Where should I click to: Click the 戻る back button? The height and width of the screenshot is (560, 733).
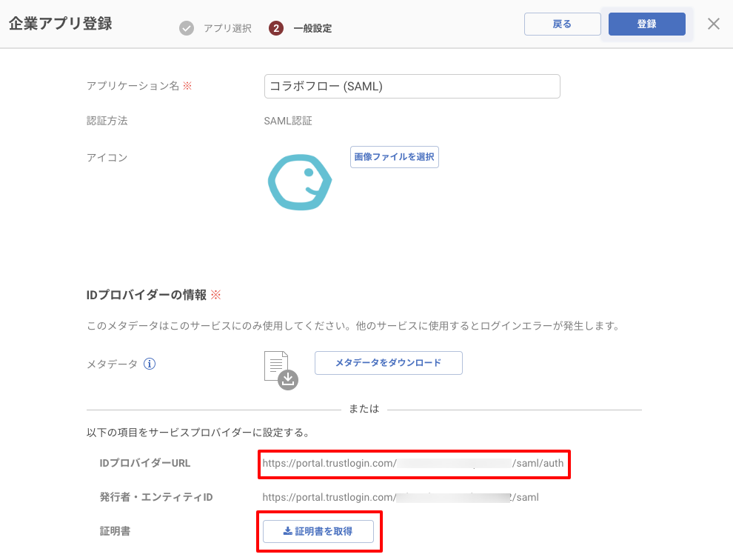[x=563, y=24]
